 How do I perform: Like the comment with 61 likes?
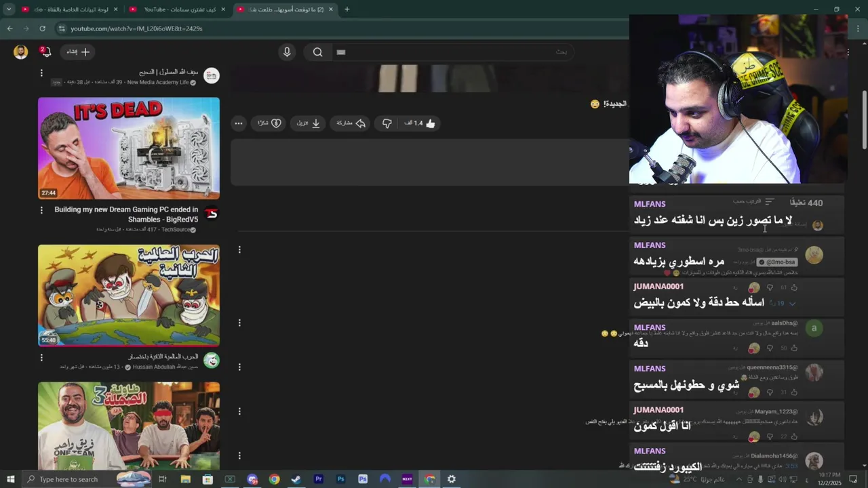pyautogui.click(x=794, y=287)
